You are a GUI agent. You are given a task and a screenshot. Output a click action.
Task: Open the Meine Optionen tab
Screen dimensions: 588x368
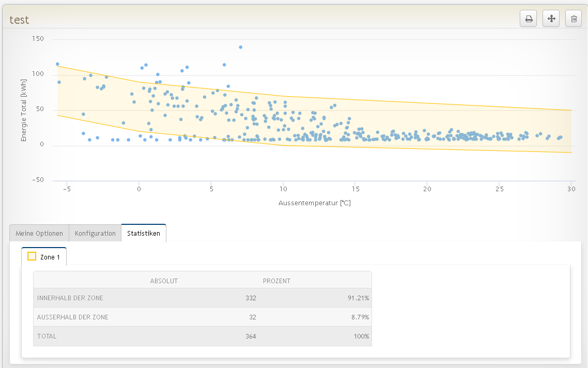(39, 233)
